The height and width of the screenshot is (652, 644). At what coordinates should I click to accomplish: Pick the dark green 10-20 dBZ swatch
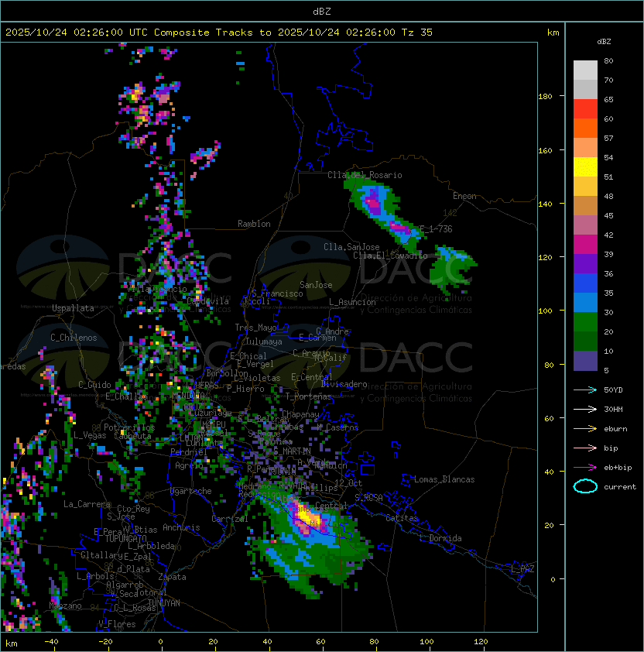coord(585,341)
